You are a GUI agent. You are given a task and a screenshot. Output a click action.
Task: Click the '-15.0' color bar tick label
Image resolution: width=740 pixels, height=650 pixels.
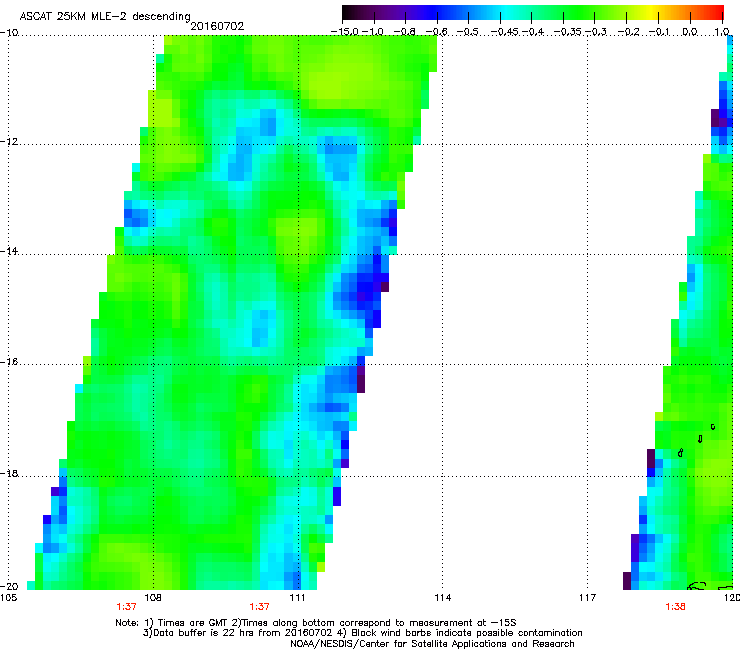(345, 32)
